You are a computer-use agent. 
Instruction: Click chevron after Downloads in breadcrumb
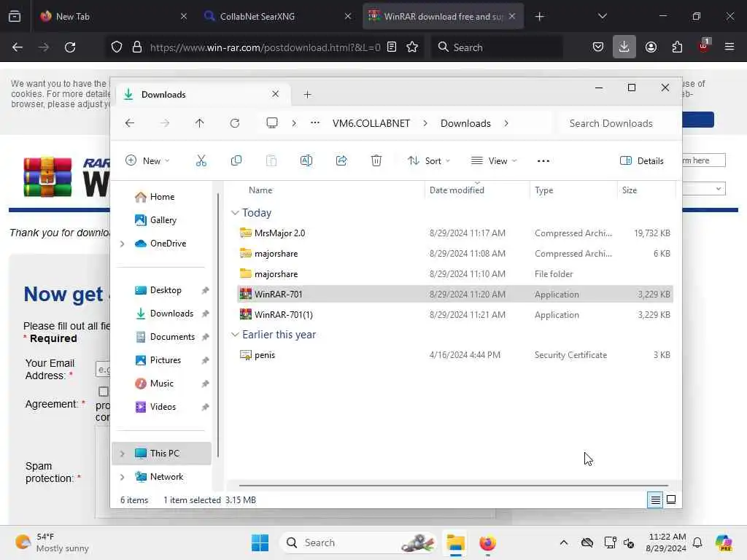[x=506, y=123]
